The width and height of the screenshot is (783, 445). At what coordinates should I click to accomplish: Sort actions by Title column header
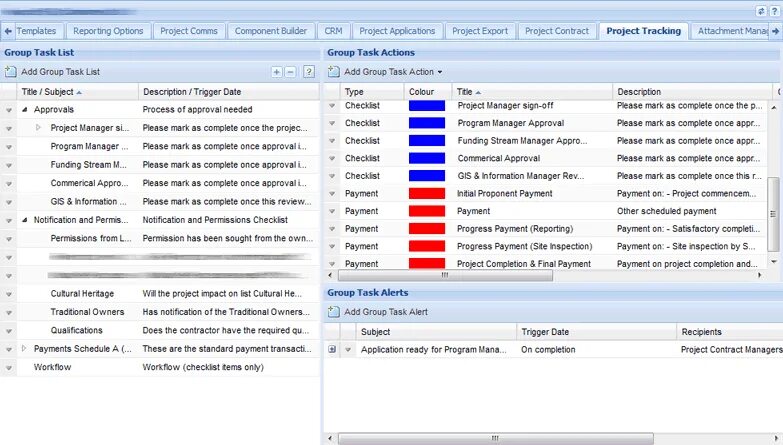533,92
